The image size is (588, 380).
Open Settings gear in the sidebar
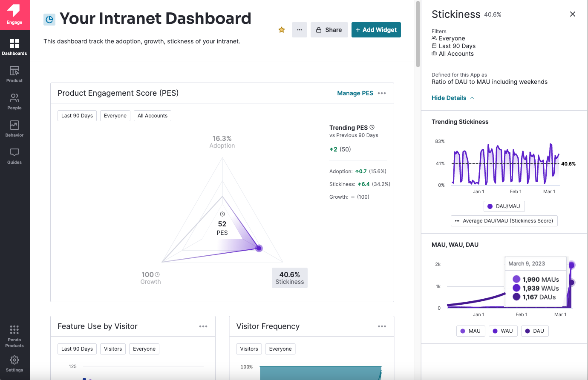click(14, 363)
